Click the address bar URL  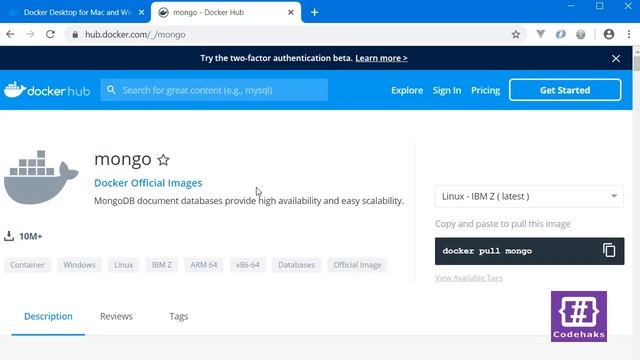[x=135, y=35]
